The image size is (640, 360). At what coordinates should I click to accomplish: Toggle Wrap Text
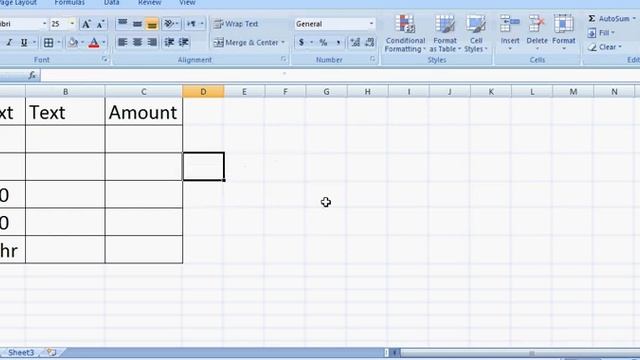tap(236, 24)
